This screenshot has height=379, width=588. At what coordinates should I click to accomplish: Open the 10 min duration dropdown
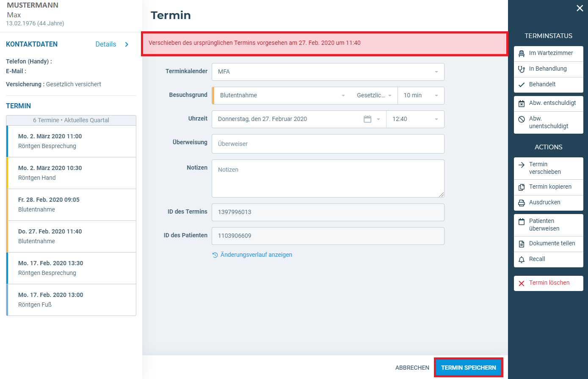pyautogui.click(x=421, y=96)
